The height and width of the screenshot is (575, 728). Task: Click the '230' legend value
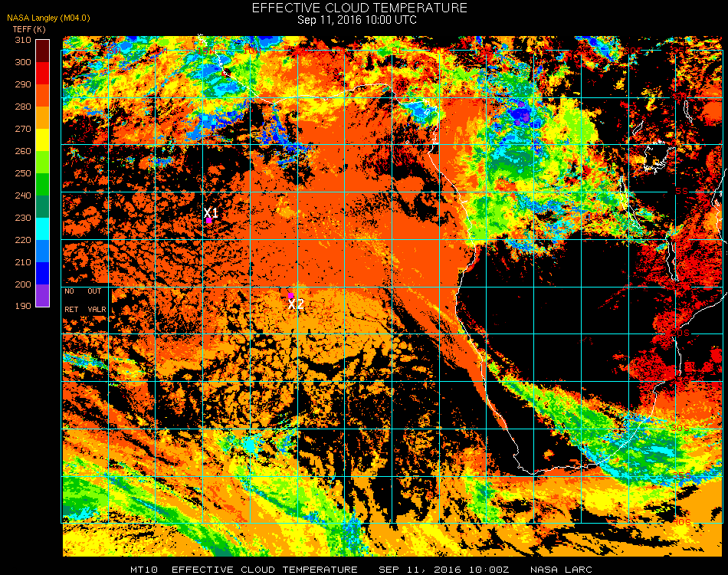[x=23, y=218]
